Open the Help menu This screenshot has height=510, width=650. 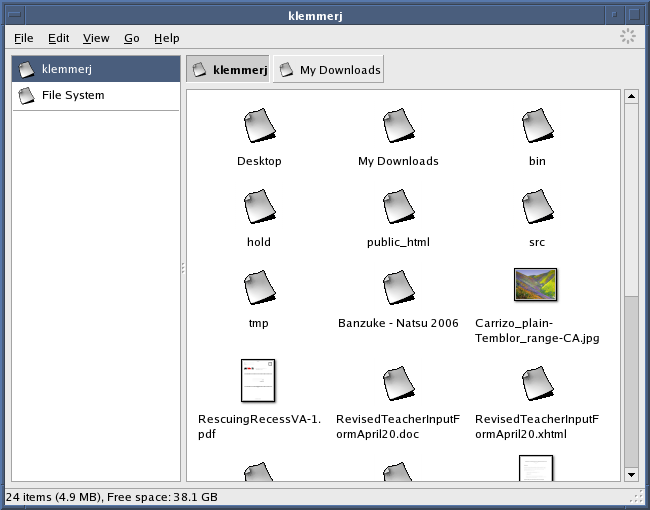coord(167,38)
